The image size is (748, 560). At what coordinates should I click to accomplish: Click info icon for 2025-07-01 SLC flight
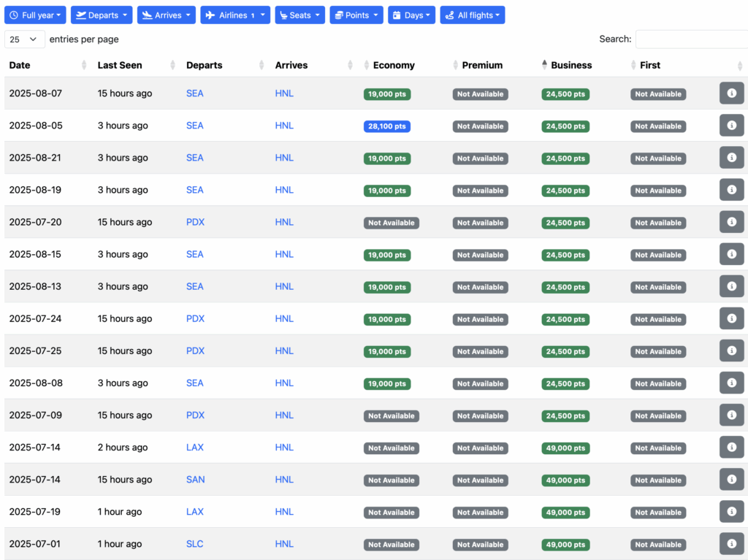click(731, 543)
